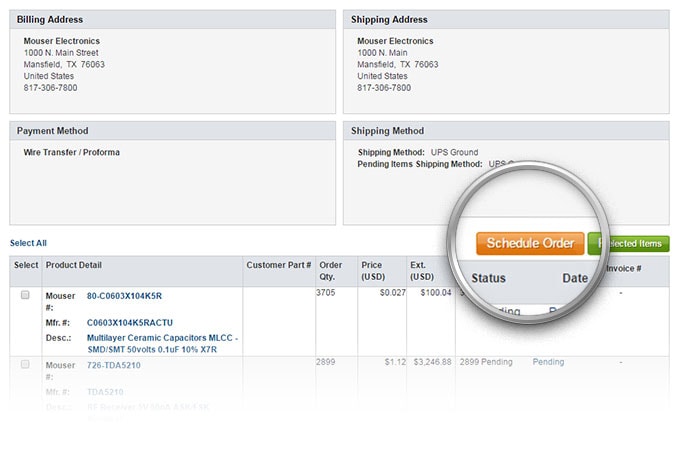Open Mouser part 726-TDA5210 link
Screen dimensions: 679x450
116,365
